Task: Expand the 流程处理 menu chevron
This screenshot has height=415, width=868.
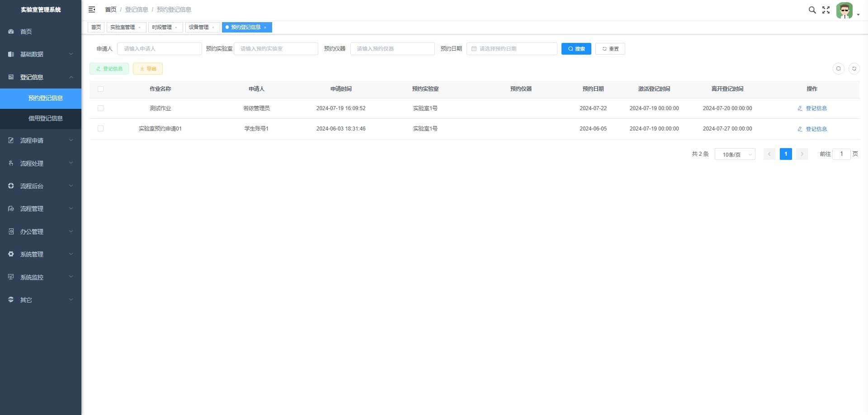Action: coord(71,163)
